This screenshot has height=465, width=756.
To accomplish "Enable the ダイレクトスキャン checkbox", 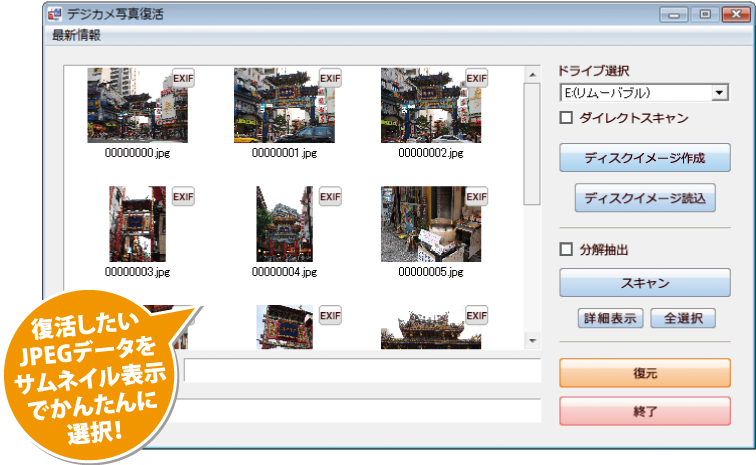I will point(565,118).
